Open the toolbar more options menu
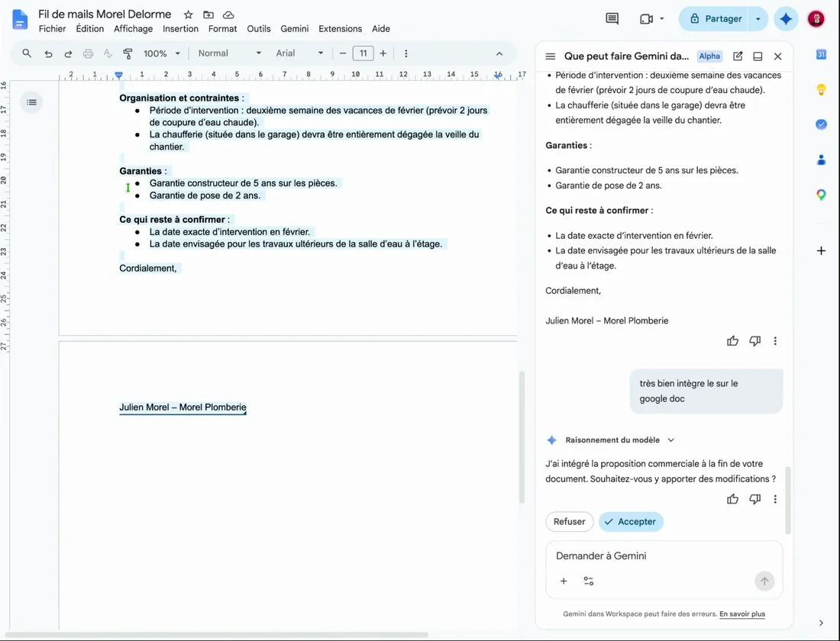The width and height of the screenshot is (840, 641). point(405,53)
